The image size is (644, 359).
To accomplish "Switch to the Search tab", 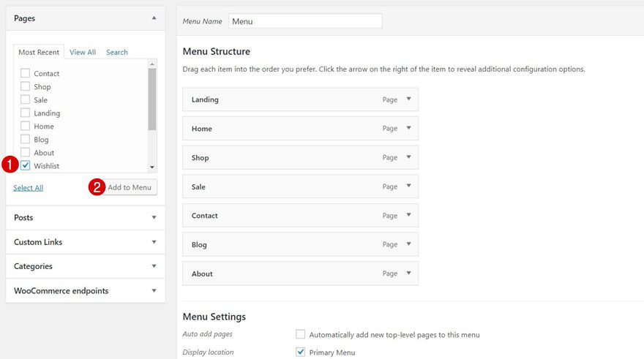I will coord(117,53).
